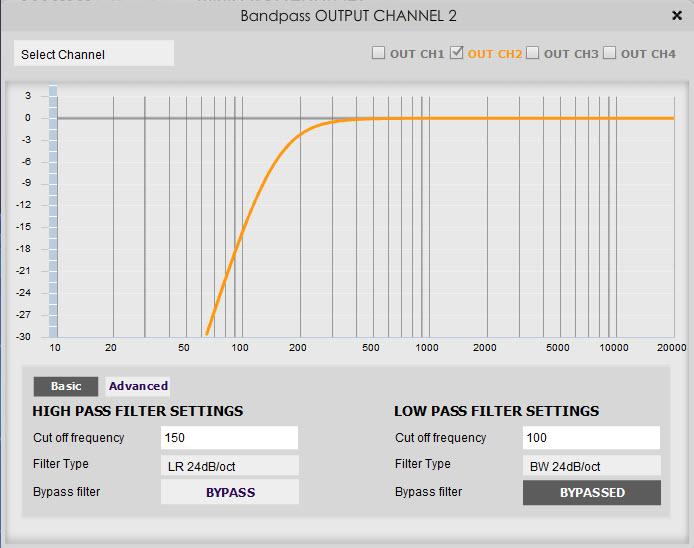Click the low pass cut off frequency field

pyautogui.click(x=591, y=438)
